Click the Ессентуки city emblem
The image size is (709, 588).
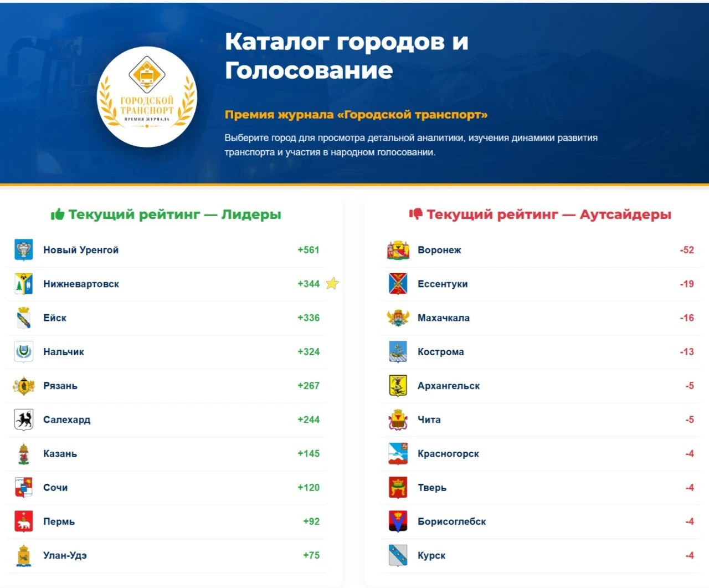pos(398,284)
